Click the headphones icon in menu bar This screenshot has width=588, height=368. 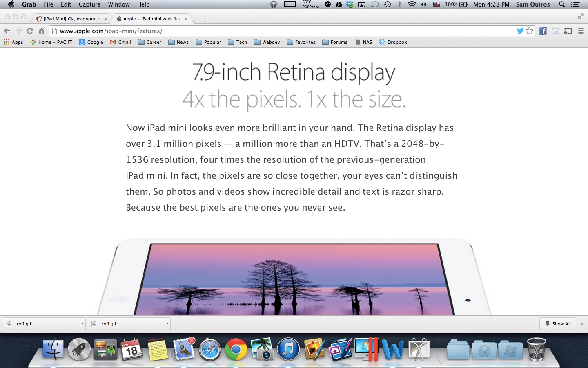click(x=274, y=4)
